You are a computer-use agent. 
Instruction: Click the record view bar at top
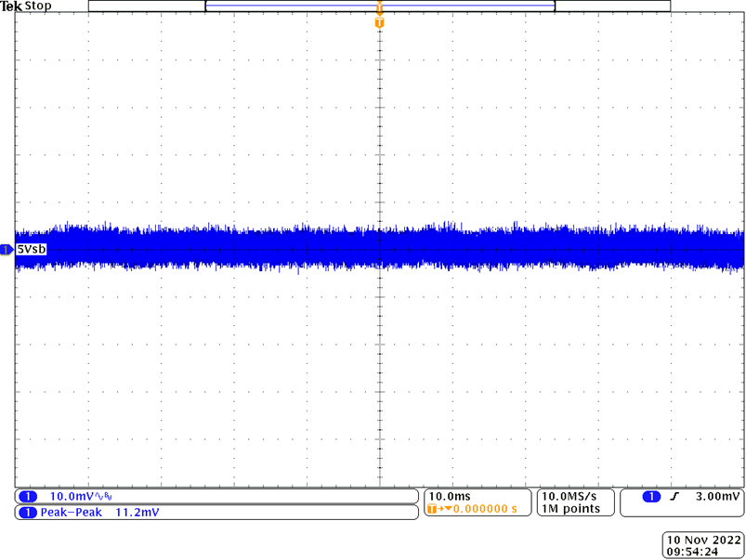(x=379, y=6)
